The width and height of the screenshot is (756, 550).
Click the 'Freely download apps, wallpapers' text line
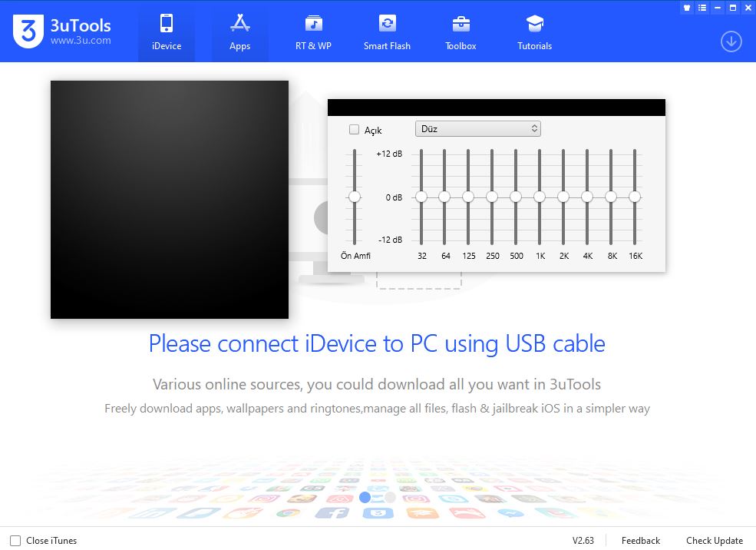coord(377,409)
